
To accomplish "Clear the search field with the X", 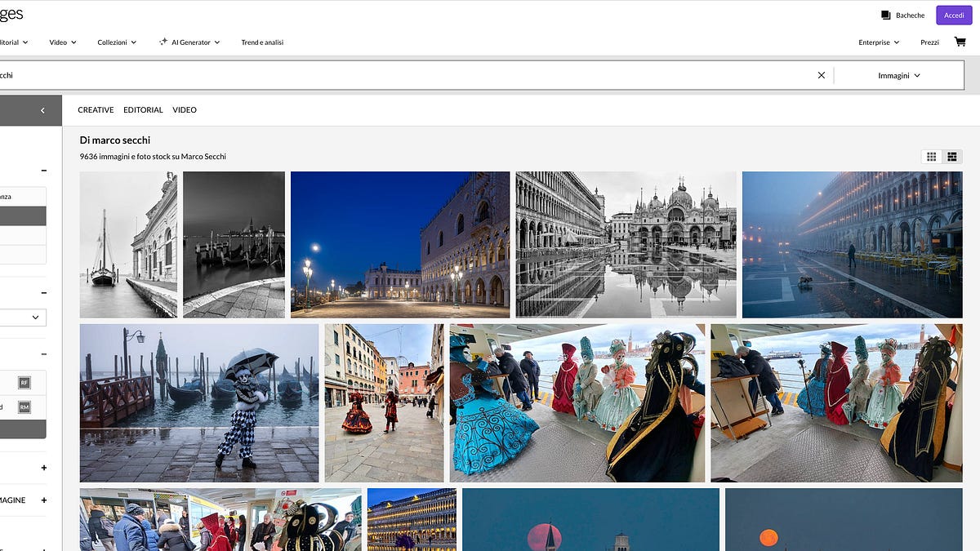I will click(x=822, y=75).
